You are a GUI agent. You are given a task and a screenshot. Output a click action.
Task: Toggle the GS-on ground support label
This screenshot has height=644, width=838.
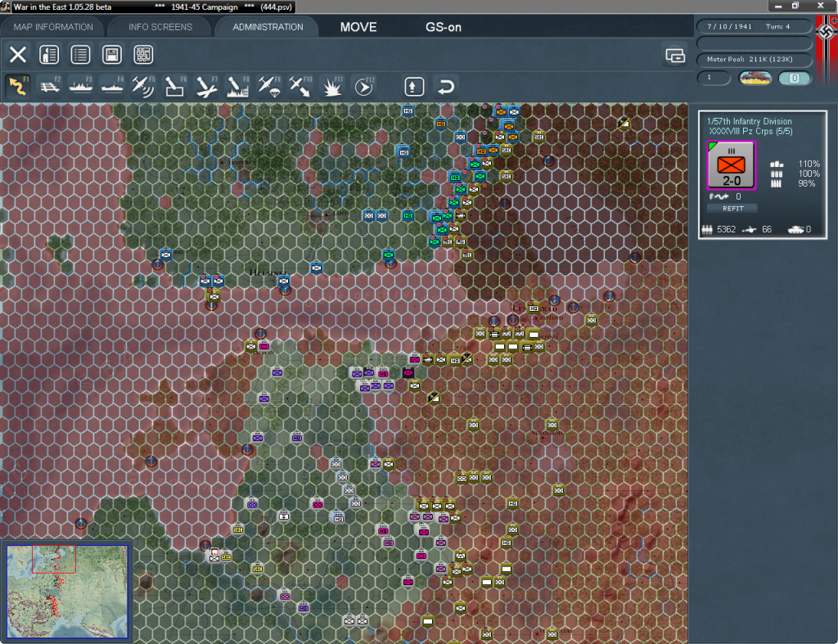pyautogui.click(x=443, y=27)
